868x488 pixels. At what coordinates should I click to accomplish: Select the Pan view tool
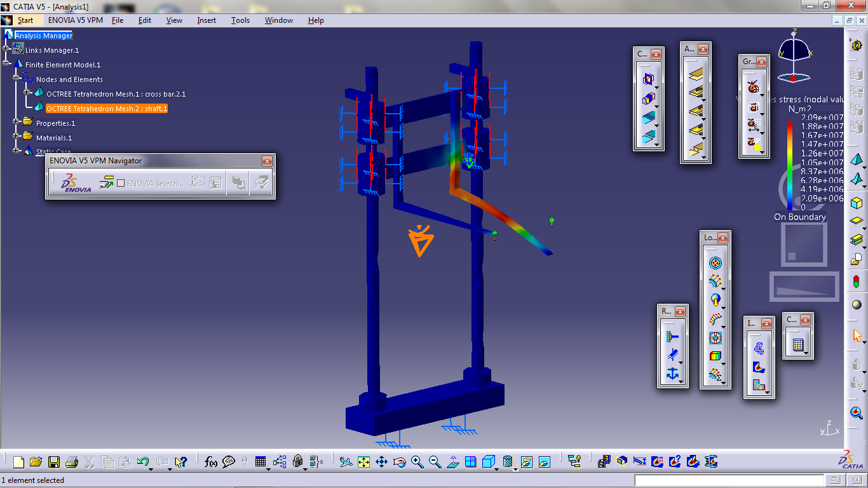click(382, 461)
